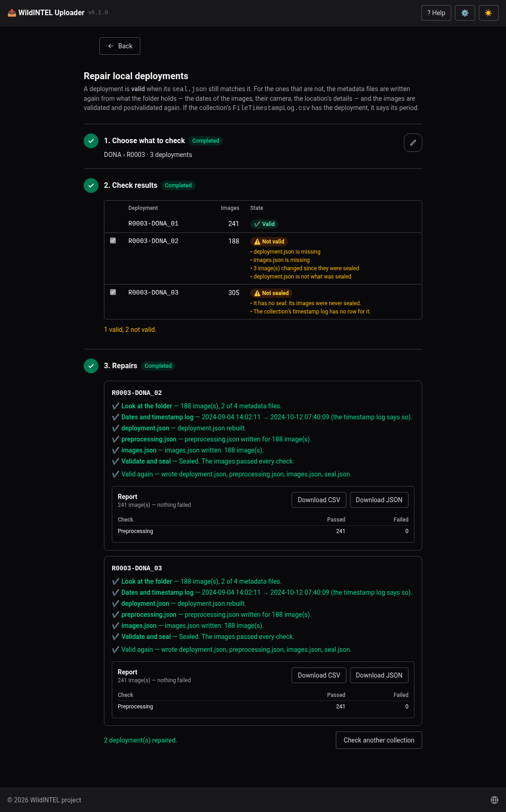506x812 pixels.
Task: Download CSV for the R0003-DONA_03 report
Action: pyautogui.click(x=319, y=675)
